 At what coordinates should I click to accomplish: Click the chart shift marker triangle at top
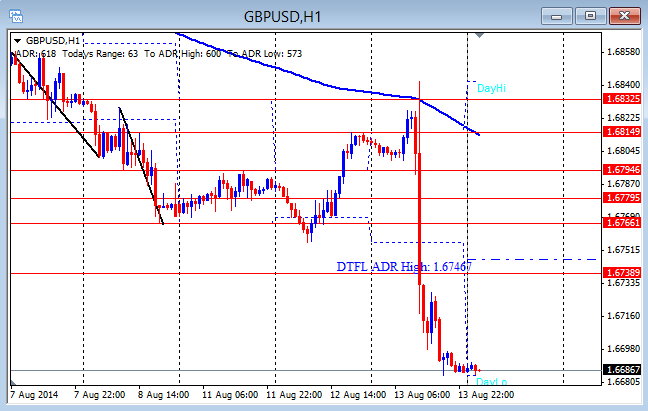pyautogui.click(x=479, y=36)
